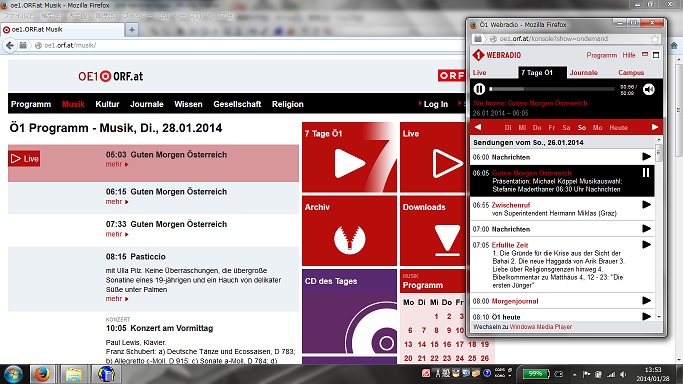Select day Mo in the weekday bar
Screen dimensions: 683x384
597,128
